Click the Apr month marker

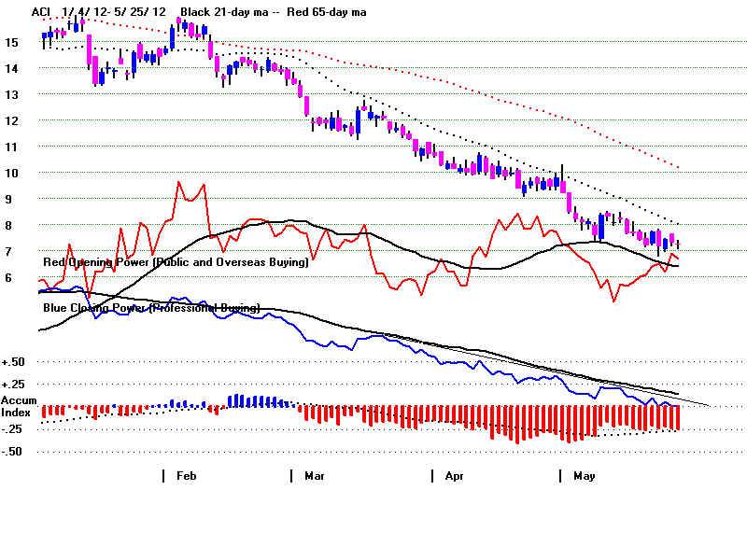click(x=454, y=476)
